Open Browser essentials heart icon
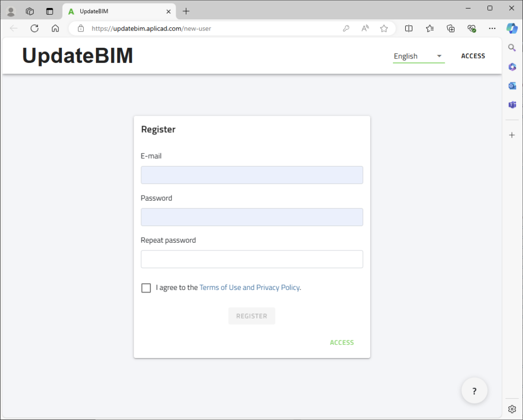Viewport: 523px width, 420px height. (x=471, y=28)
